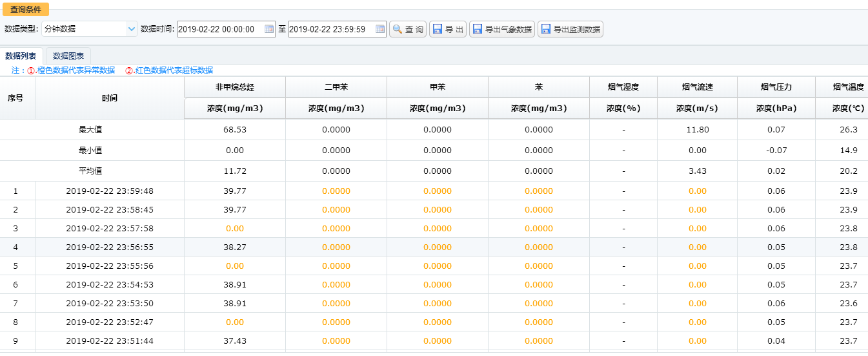The image size is (868, 356).
Task: Switch to the 数据图表 tab
Action: tap(68, 56)
